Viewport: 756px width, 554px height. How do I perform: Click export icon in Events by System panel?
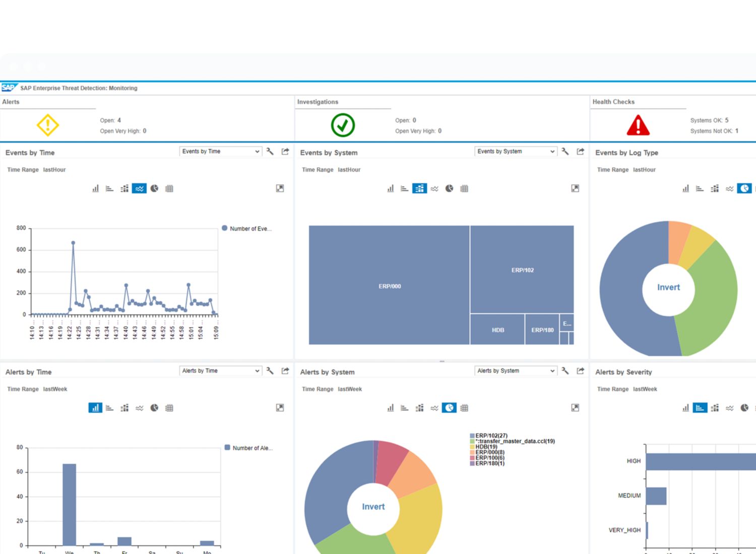pyautogui.click(x=580, y=152)
